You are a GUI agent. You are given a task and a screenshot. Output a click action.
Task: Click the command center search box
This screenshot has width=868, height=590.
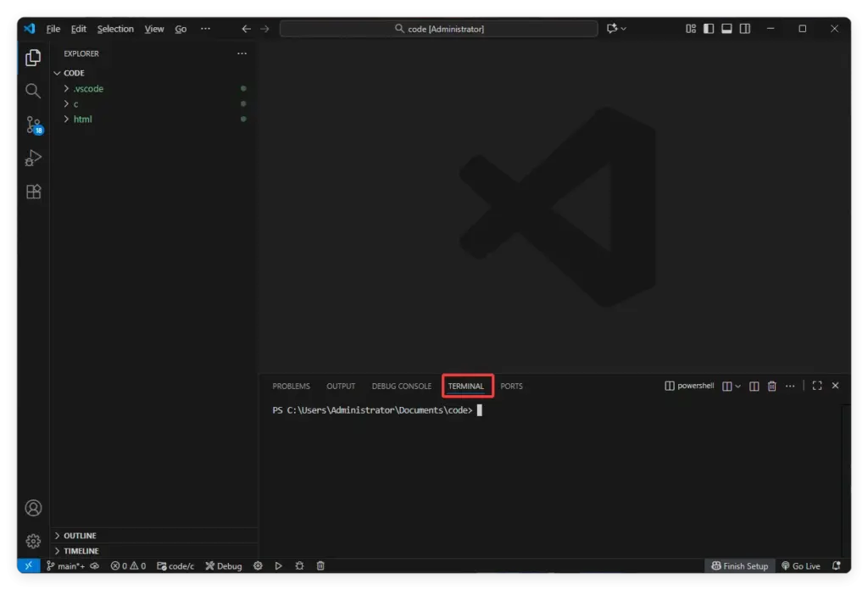coord(438,29)
